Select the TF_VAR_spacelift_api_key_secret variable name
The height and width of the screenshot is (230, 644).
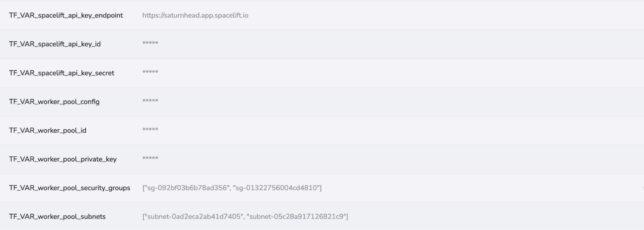[62, 73]
